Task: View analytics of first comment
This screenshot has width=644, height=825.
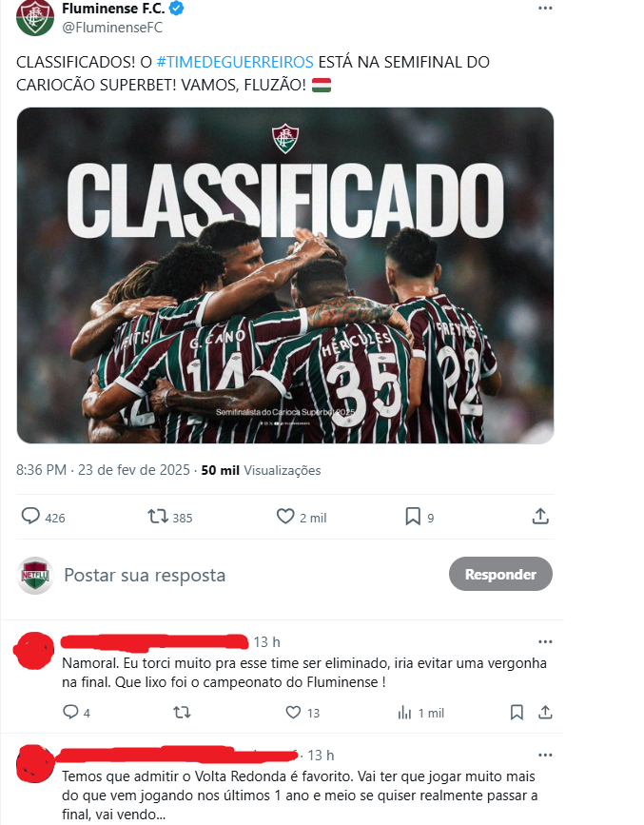Action: pos(404,713)
